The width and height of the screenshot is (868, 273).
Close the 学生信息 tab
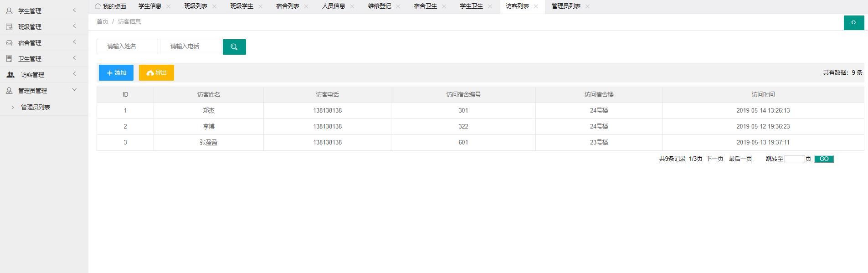click(x=168, y=6)
